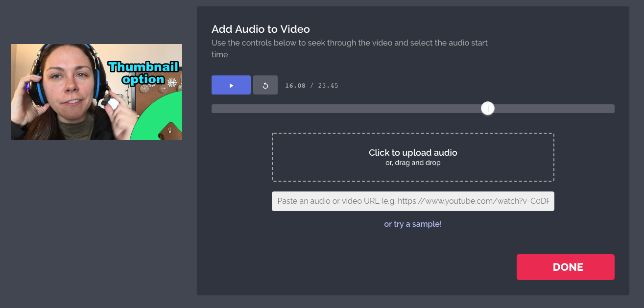The image size is (644, 308).
Task: Click the 'or, drag and drop' caption
Action: 413,163
